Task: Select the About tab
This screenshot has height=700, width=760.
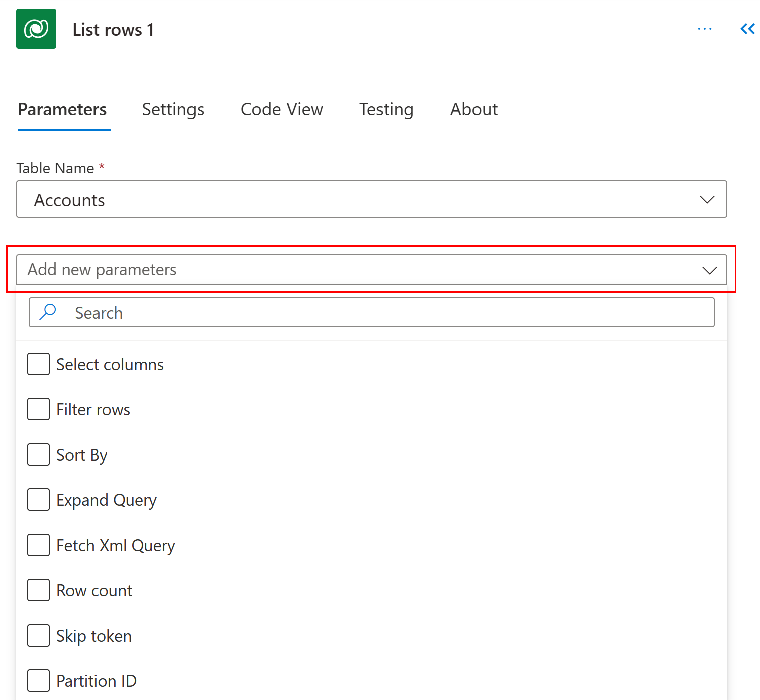Action: [473, 109]
